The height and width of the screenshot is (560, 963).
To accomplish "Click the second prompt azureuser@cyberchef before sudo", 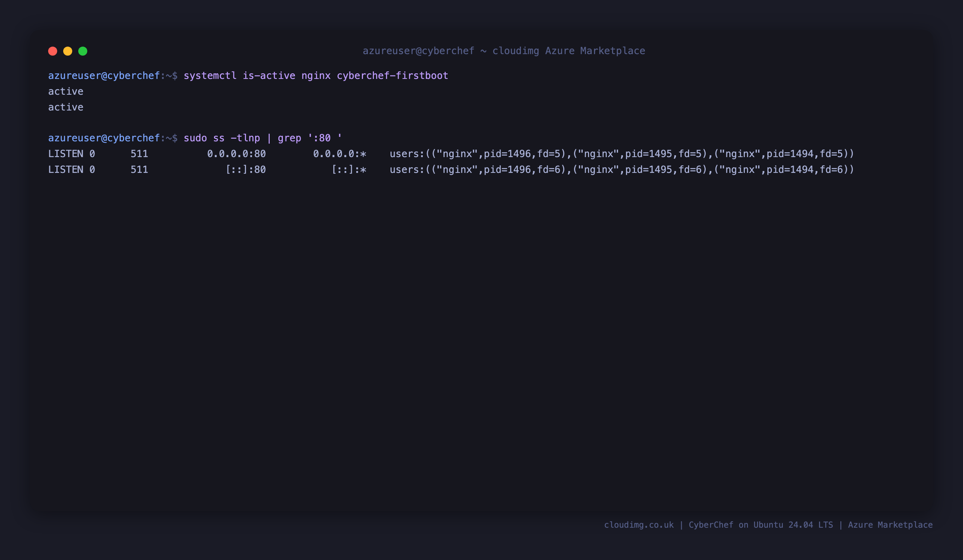I will pyautogui.click(x=104, y=138).
